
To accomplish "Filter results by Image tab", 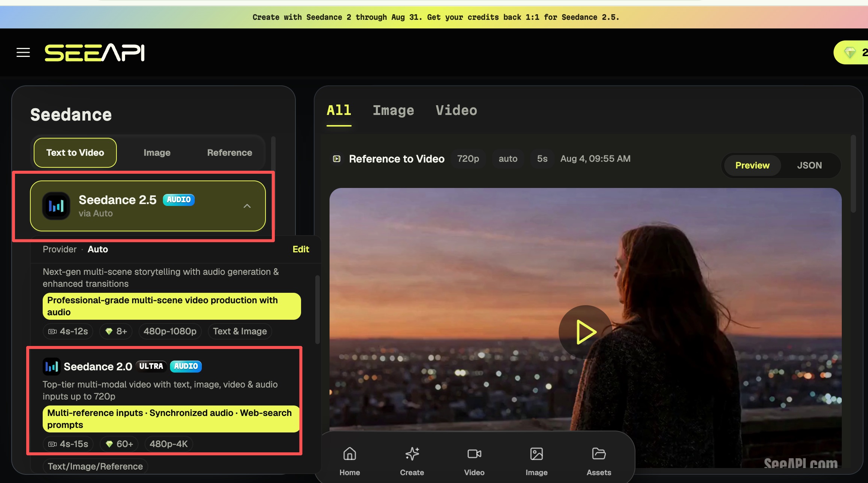I will click(x=393, y=110).
